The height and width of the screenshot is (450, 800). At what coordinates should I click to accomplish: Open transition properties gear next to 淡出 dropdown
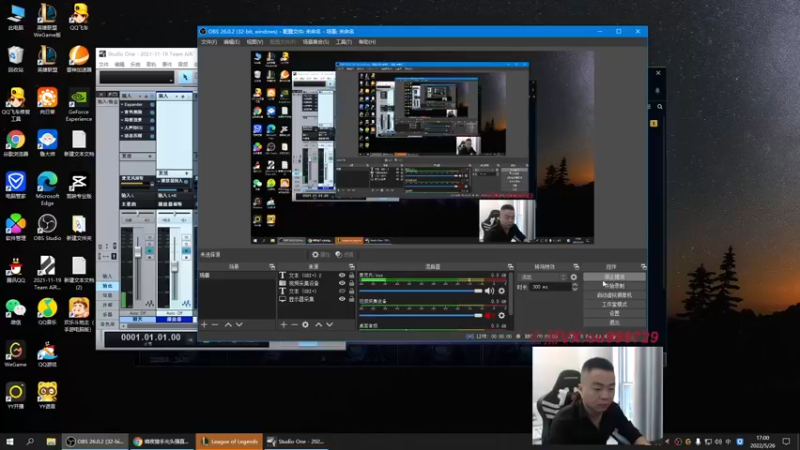pos(574,277)
